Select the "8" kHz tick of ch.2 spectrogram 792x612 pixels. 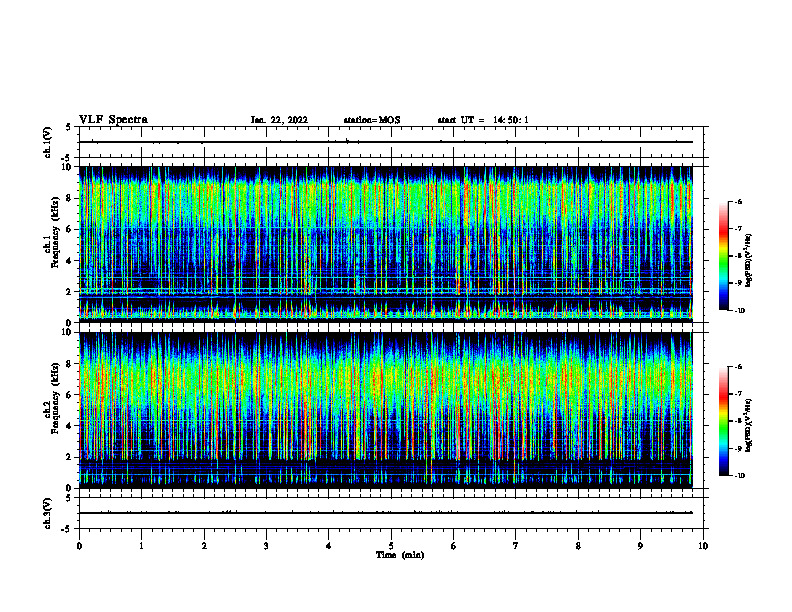(70, 364)
